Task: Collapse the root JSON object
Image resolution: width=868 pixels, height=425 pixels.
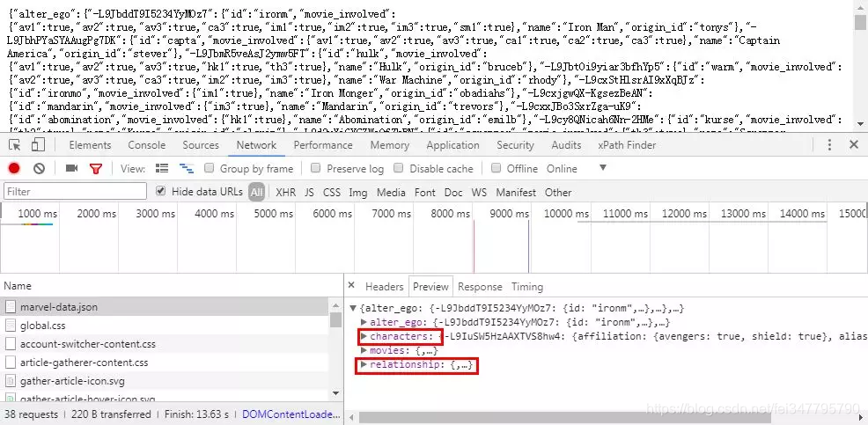Action: click(353, 308)
